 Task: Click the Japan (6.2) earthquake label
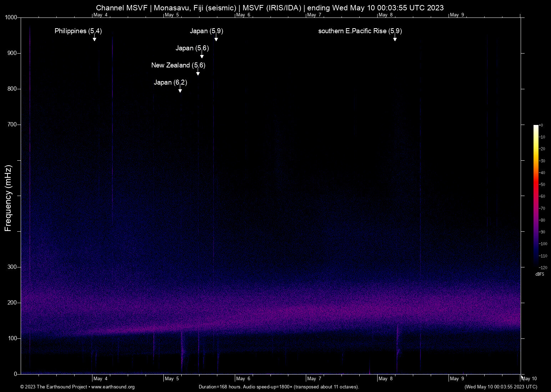point(171,82)
